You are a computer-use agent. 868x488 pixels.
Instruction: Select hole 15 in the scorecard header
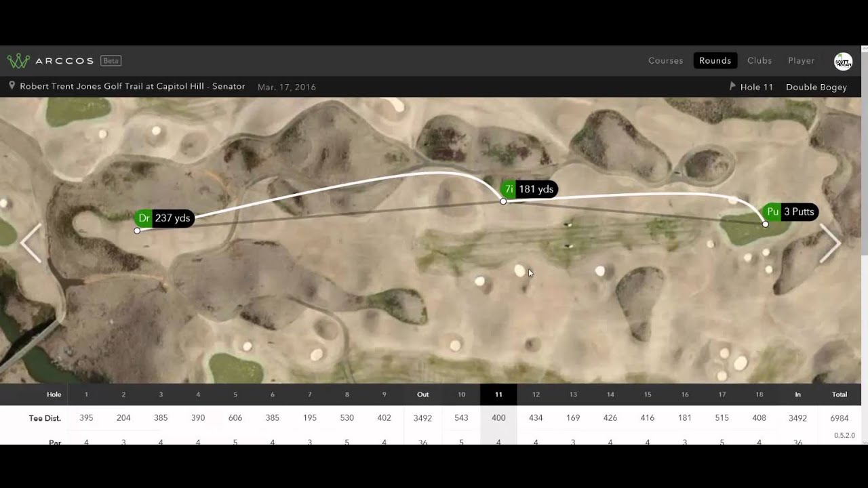click(648, 394)
